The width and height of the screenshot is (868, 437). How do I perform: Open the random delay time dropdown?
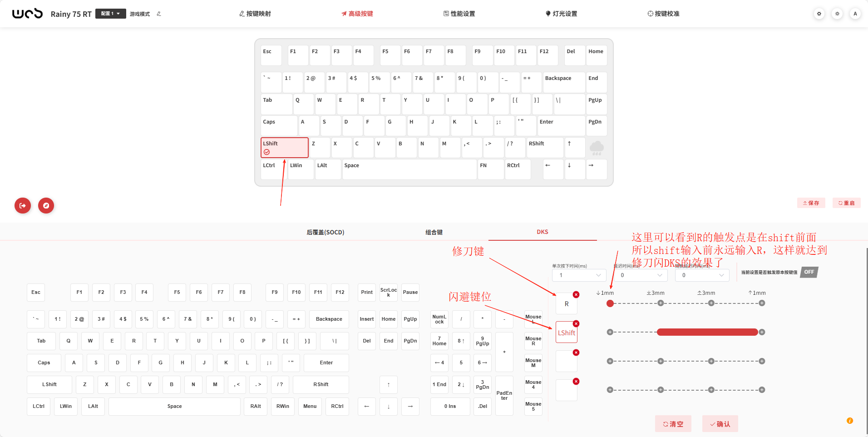702,275
